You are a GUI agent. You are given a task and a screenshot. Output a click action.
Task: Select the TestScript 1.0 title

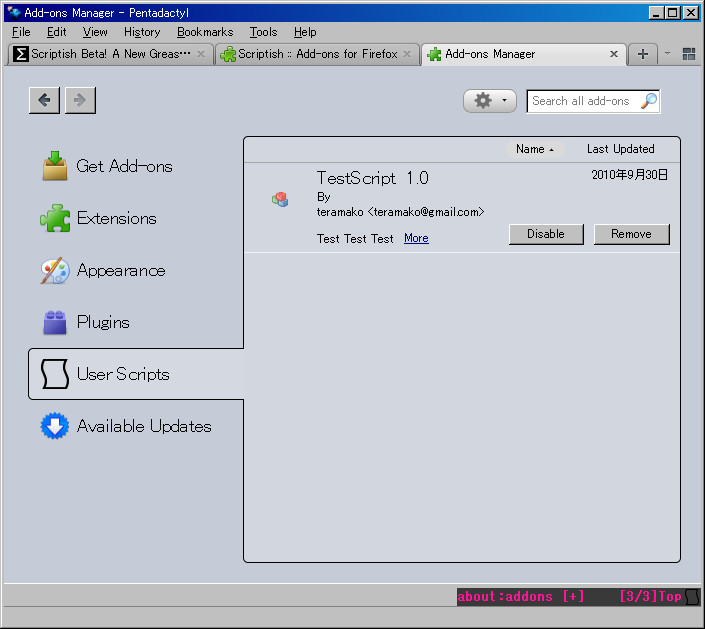(x=373, y=178)
